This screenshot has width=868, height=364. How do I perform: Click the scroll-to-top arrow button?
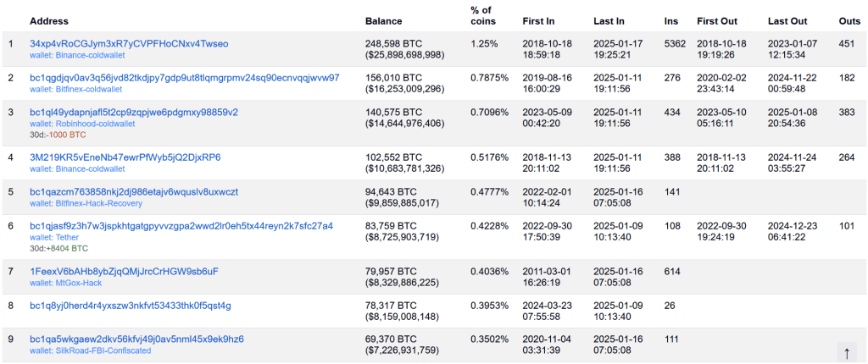pyautogui.click(x=846, y=352)
